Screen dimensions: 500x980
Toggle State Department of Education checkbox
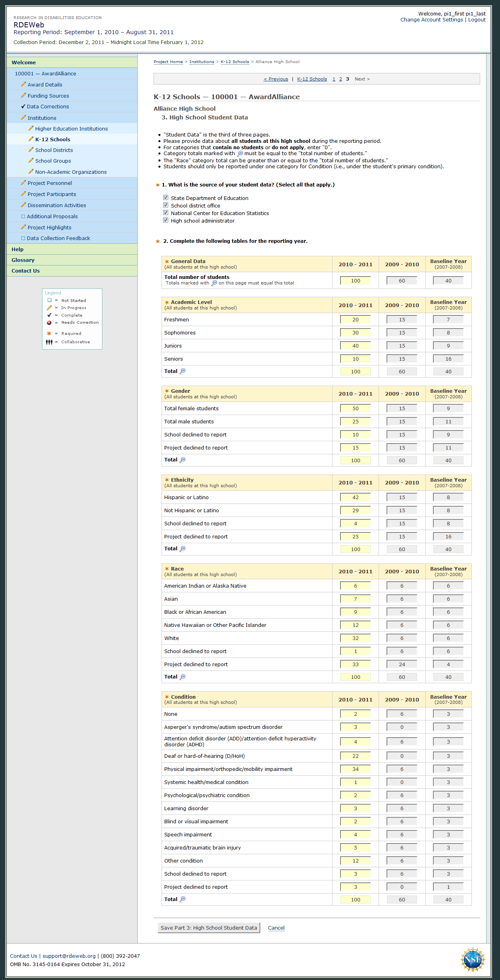tap(166, 198)
